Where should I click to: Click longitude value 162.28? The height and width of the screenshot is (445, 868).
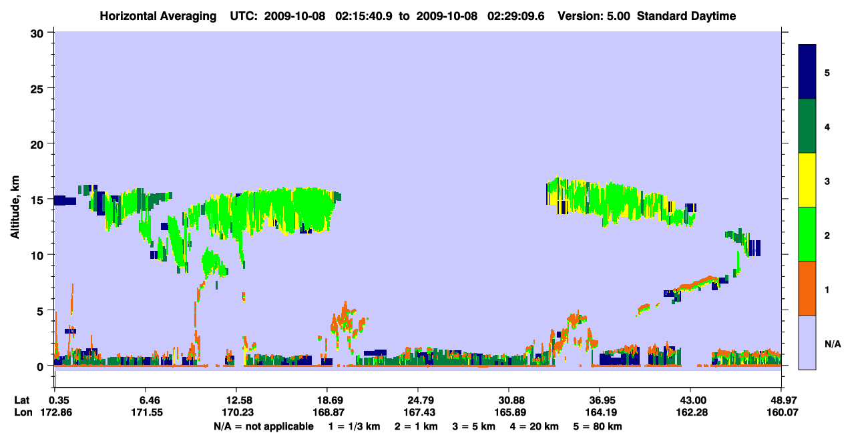[x=690, y=413]
